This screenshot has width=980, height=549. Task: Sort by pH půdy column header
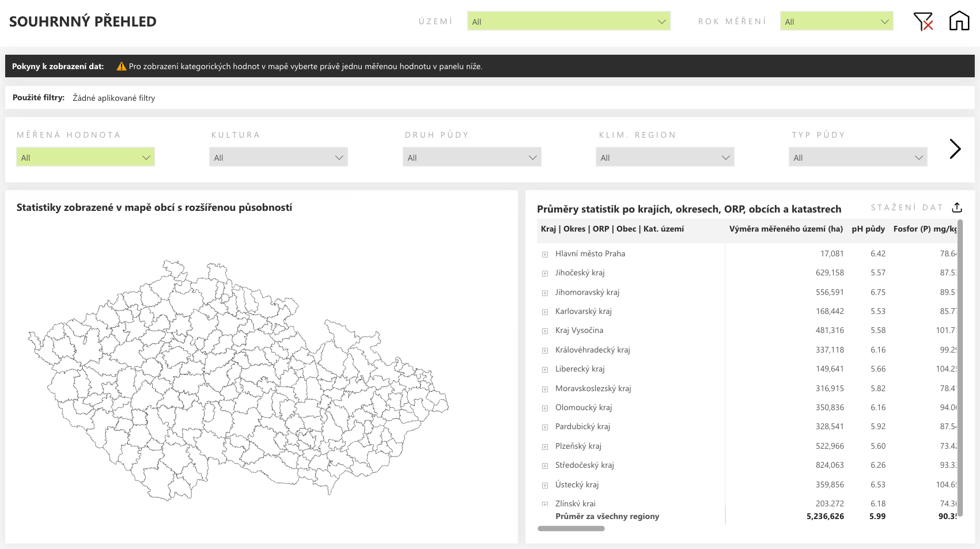point(868,229)
